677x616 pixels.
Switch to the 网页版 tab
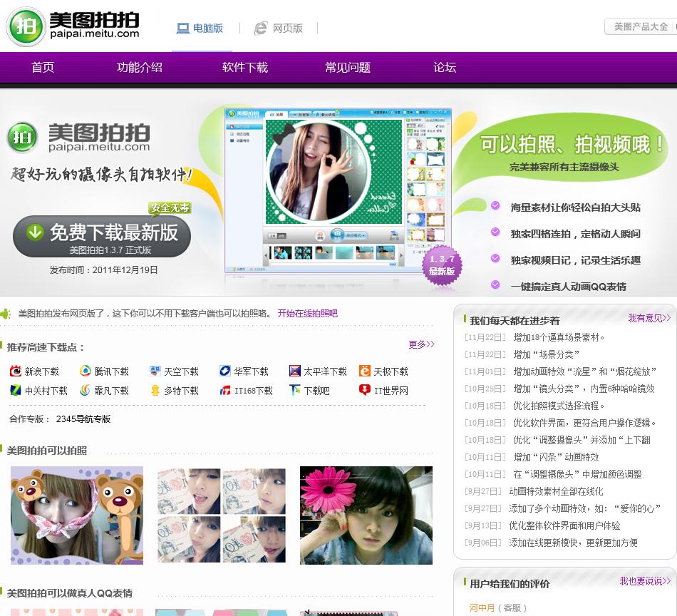(x=279, y=29)
